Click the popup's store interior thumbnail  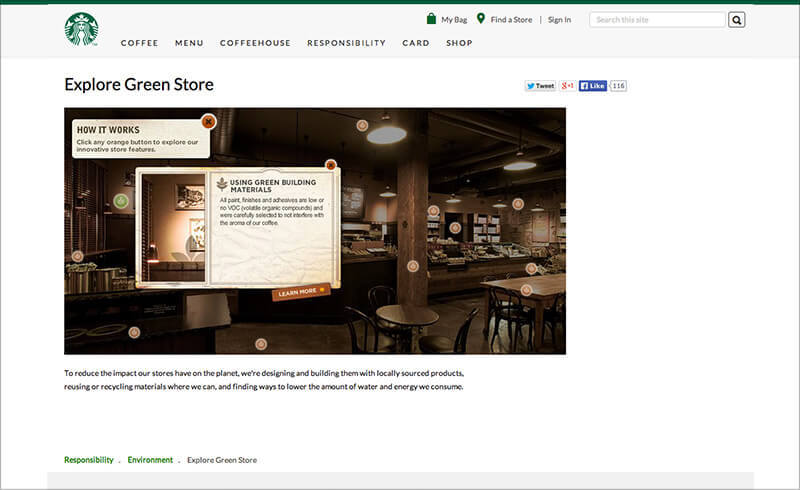coord(174,228)
